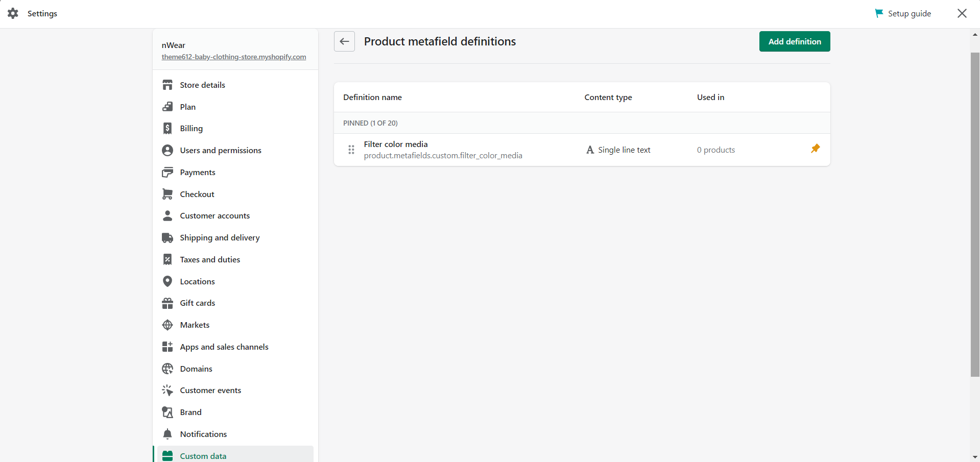Click the Shipping and delivery truck icon
Screen dimensions: 980x462
(168, 237)
